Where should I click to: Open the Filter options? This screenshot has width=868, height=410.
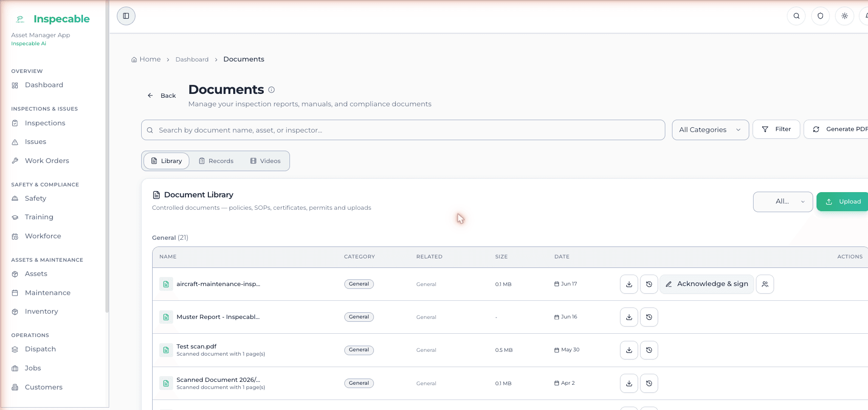click(x=776, y=129)
